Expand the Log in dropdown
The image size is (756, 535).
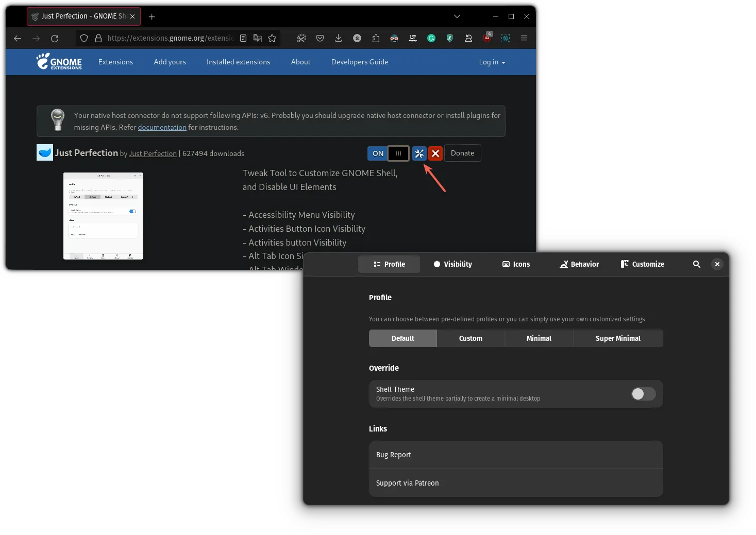492,62
